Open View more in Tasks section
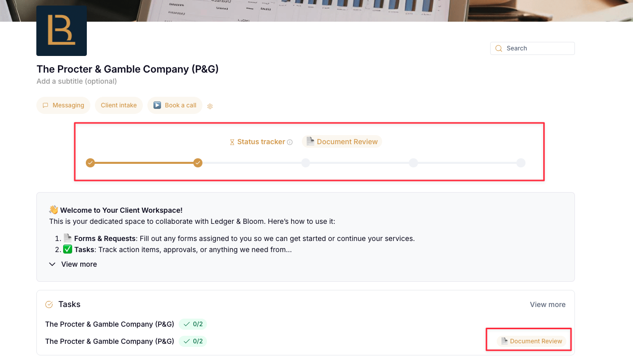This screenshot has width=633, height=364. (x=548, y=305)
